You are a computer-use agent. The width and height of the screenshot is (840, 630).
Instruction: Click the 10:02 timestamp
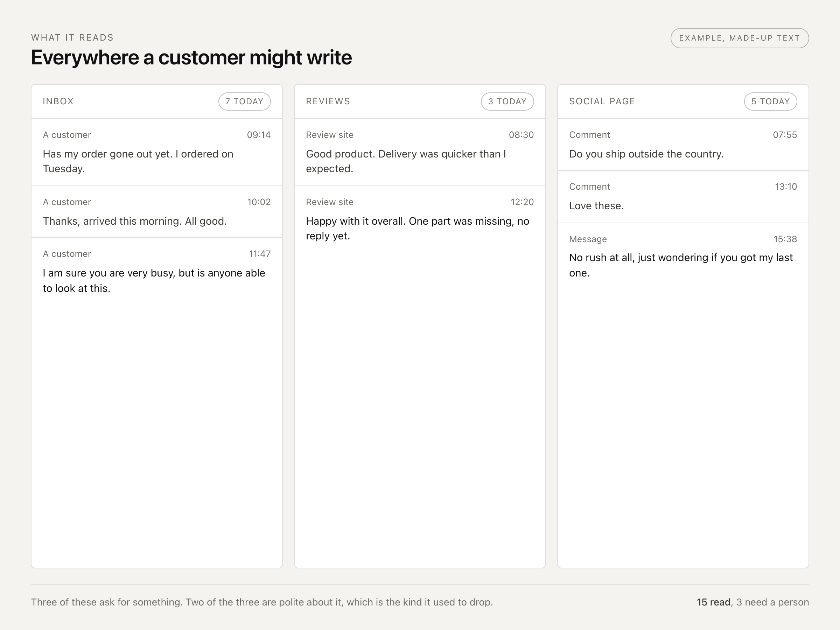pyautogui.click(x=259, y=202)
